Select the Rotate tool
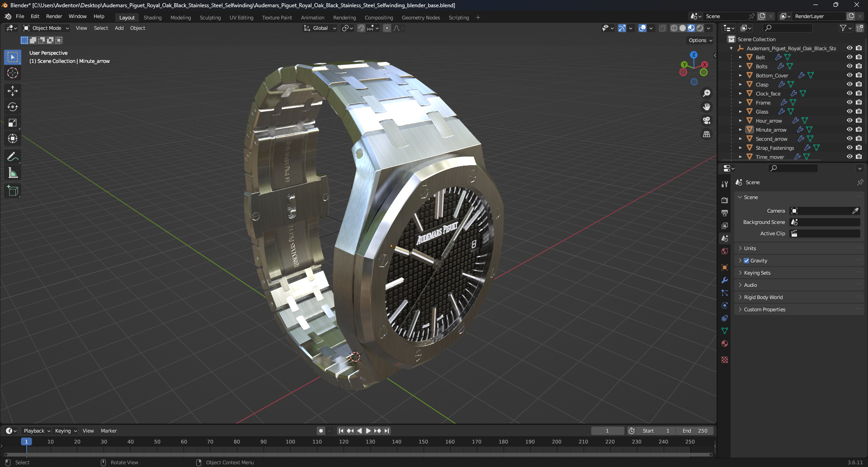 point(13,107)
